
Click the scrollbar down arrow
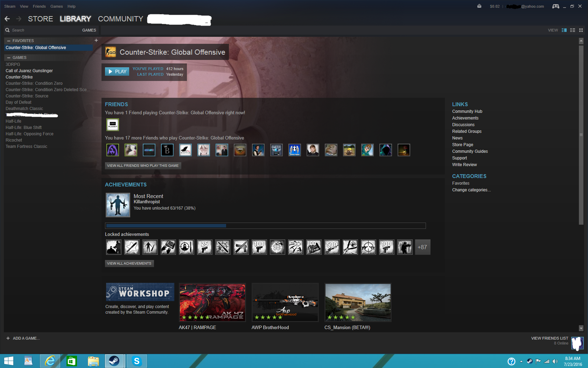click(581, 328)
